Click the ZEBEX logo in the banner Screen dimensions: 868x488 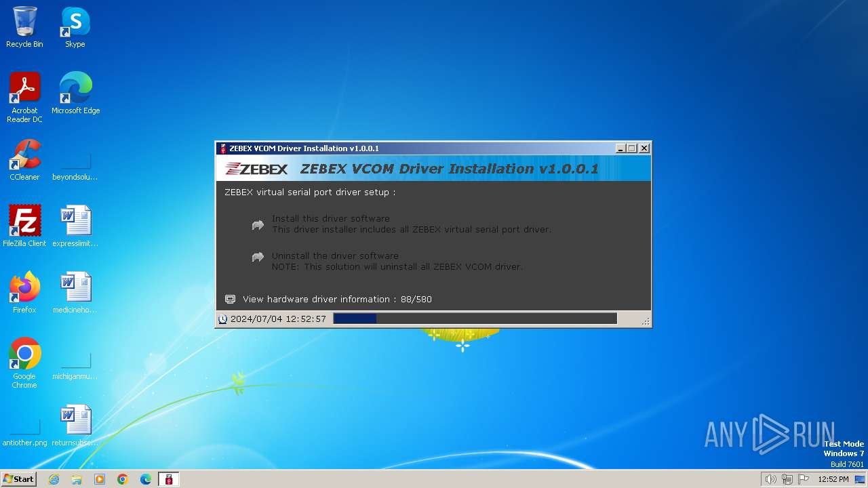[x=257, y=169]
